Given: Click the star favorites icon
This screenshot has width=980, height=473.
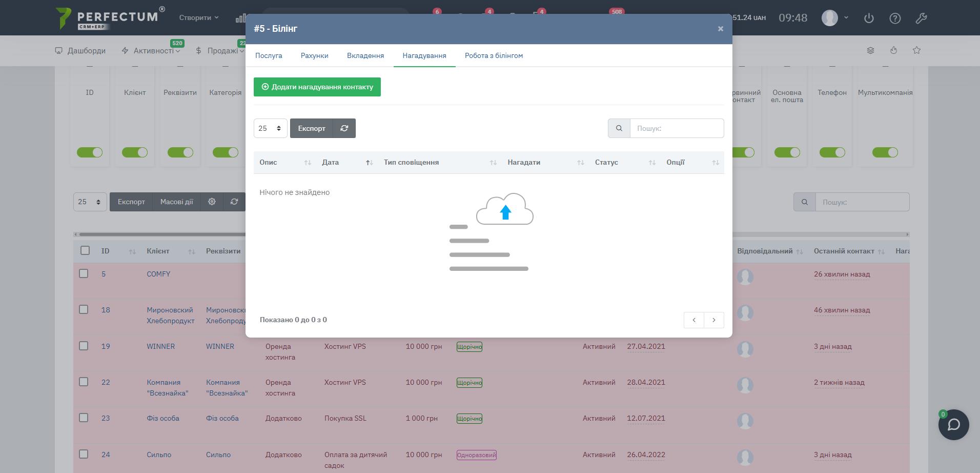Looking at the screenshot, I should pyautogui.click(x=916, y=50).
